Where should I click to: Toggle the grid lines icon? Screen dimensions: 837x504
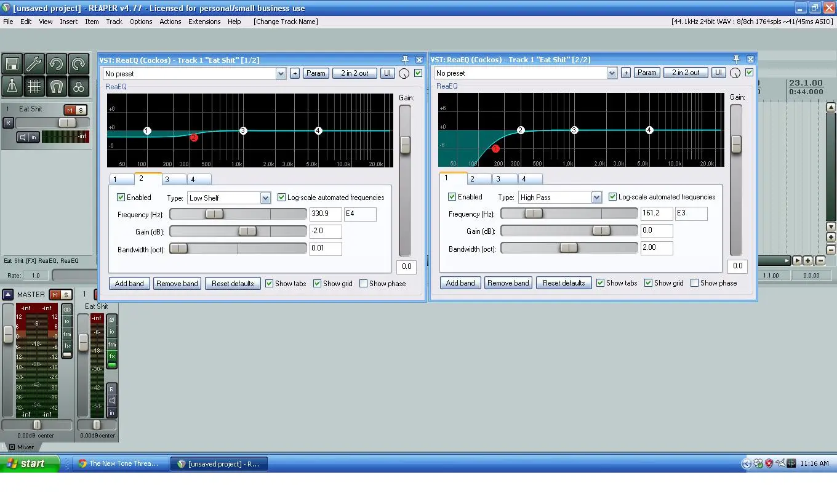[34, 86]
